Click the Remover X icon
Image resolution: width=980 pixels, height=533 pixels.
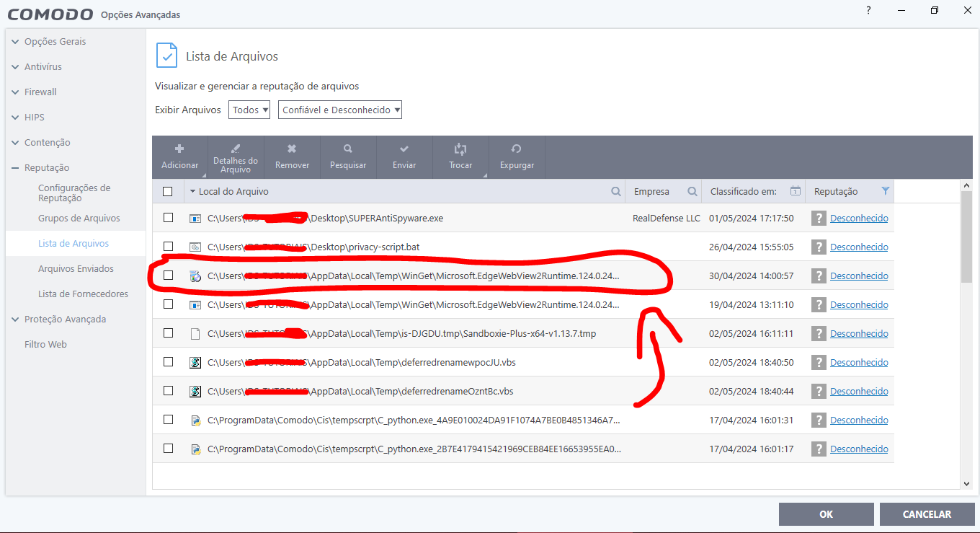pos(292,149)
